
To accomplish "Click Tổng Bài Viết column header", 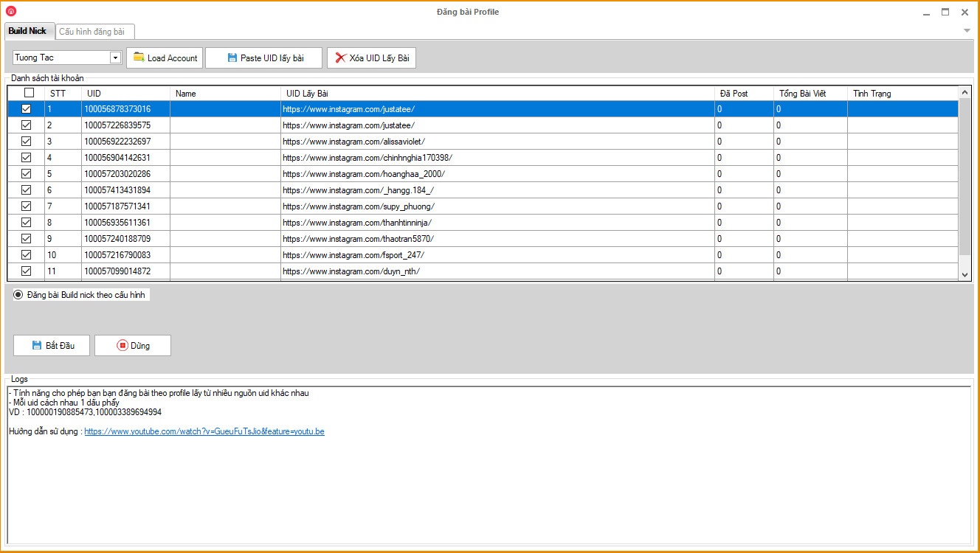I will [x=810, y=94].
